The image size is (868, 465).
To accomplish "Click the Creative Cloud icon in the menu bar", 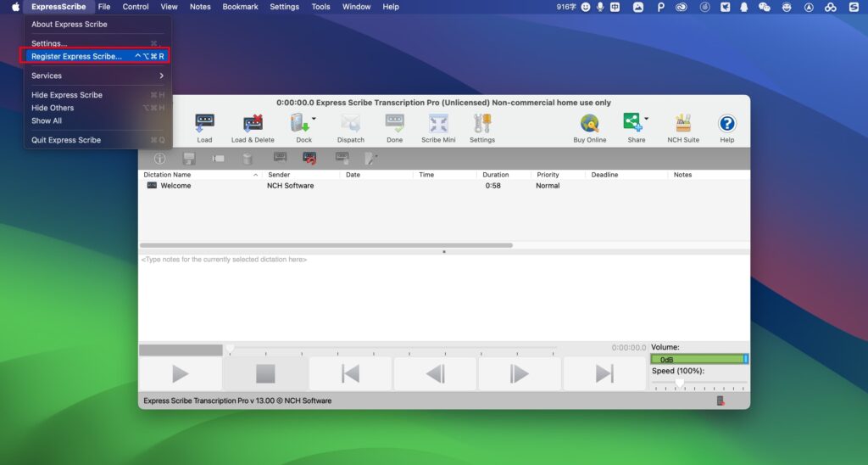I will click(x=681, y=7).
